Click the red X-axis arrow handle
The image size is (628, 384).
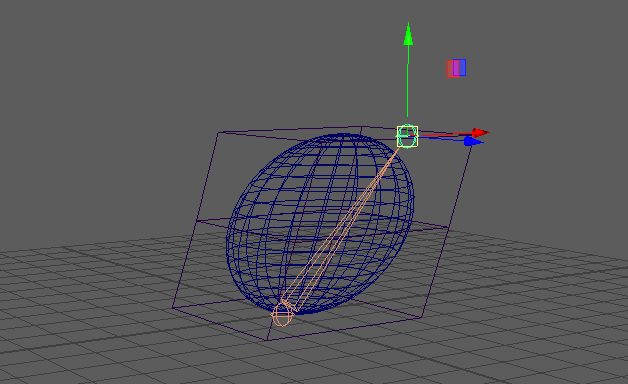(x=480, y=133)
